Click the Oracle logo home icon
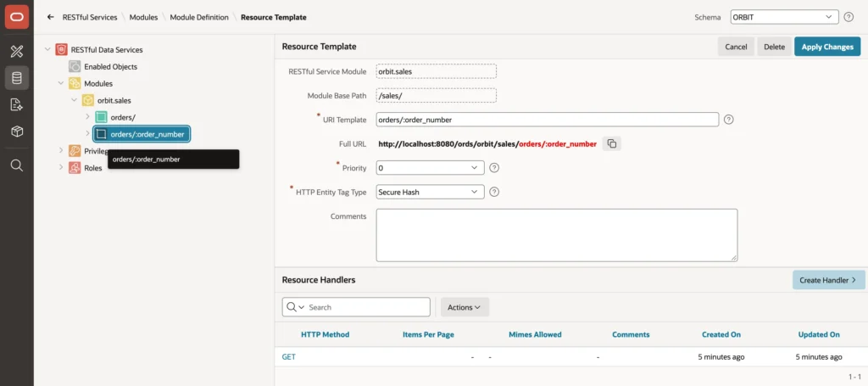 pos(17,17)
